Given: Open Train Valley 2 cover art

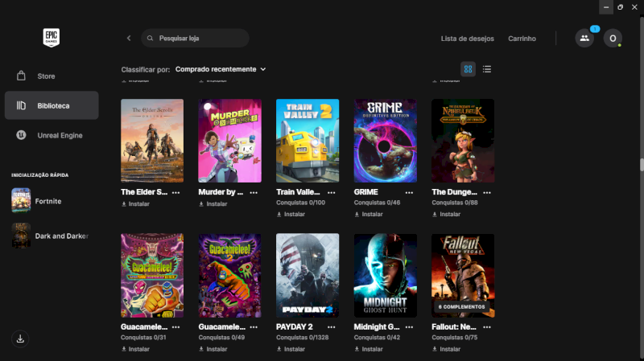Looking at the screenshot, I should pyautogui.click(x=308, y=141).
